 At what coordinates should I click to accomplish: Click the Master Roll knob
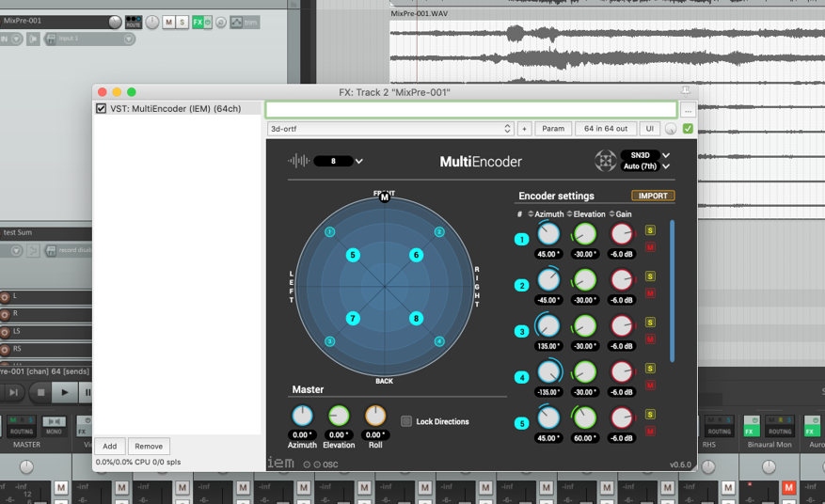pos(375,416)
